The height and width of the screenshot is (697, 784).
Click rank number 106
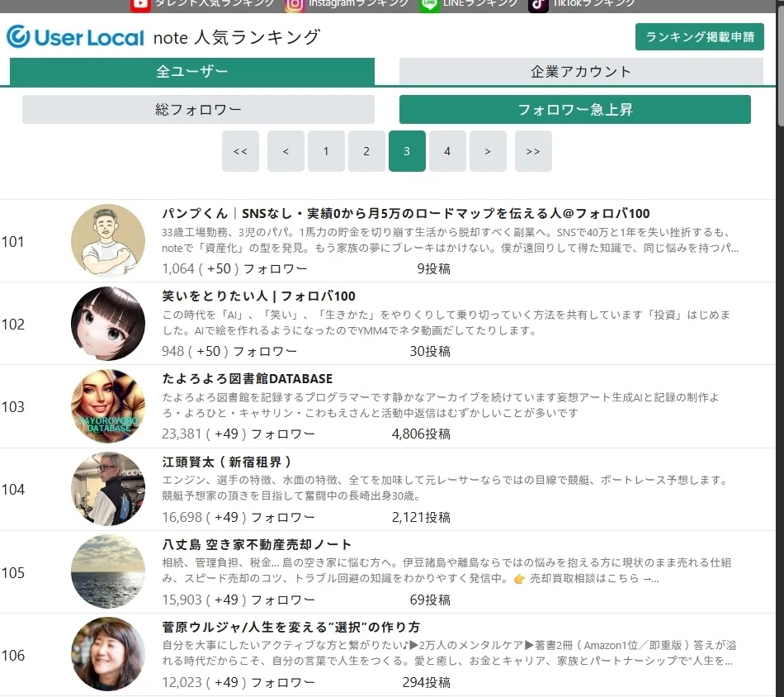[13, 655]
